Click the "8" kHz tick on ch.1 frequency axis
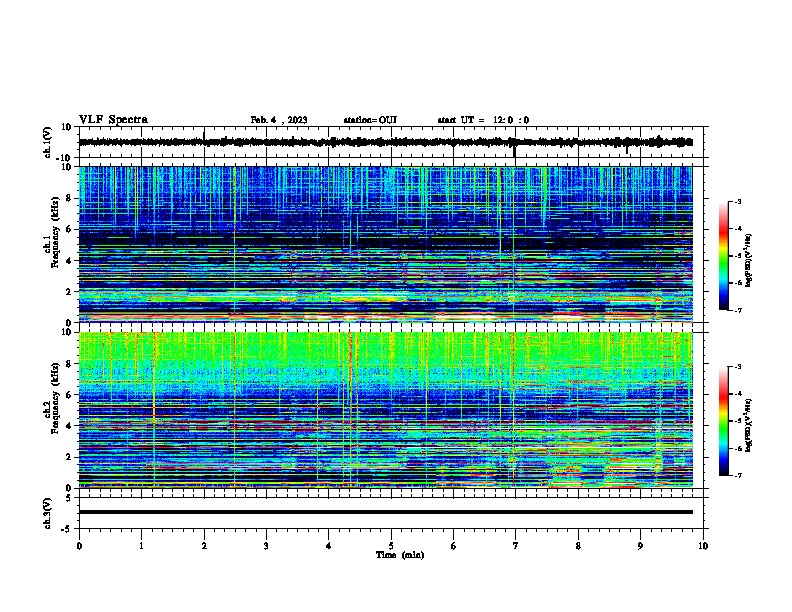 (x=69, y=198)
